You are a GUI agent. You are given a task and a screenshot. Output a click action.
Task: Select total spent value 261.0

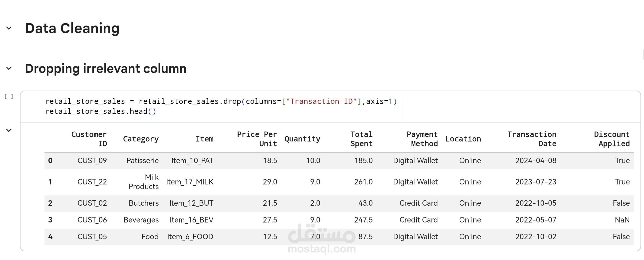click(x=363, y=182)
